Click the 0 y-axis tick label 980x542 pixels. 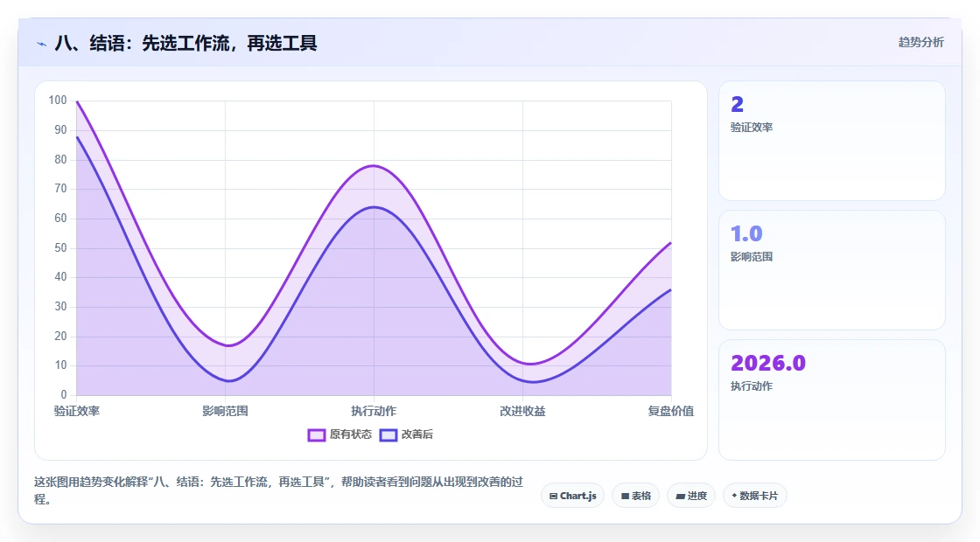point(64,394)
